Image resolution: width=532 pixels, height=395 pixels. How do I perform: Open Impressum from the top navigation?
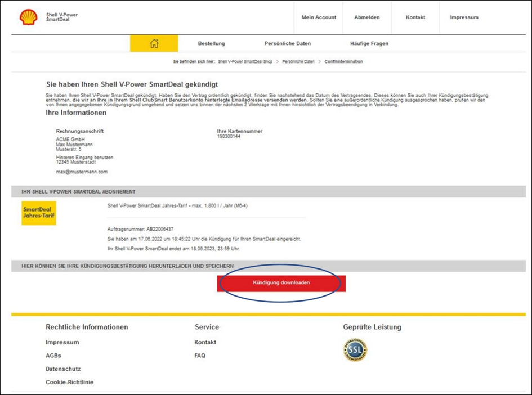pyautogui.click(x=463, y=17)
